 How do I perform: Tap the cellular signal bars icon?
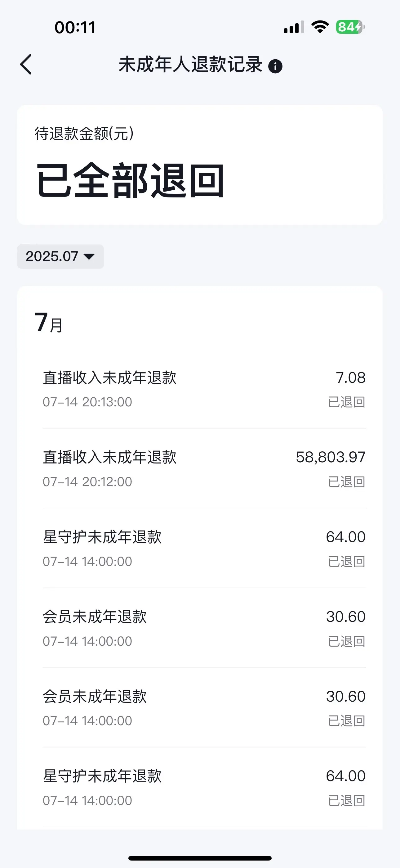(x=294, y=27)
